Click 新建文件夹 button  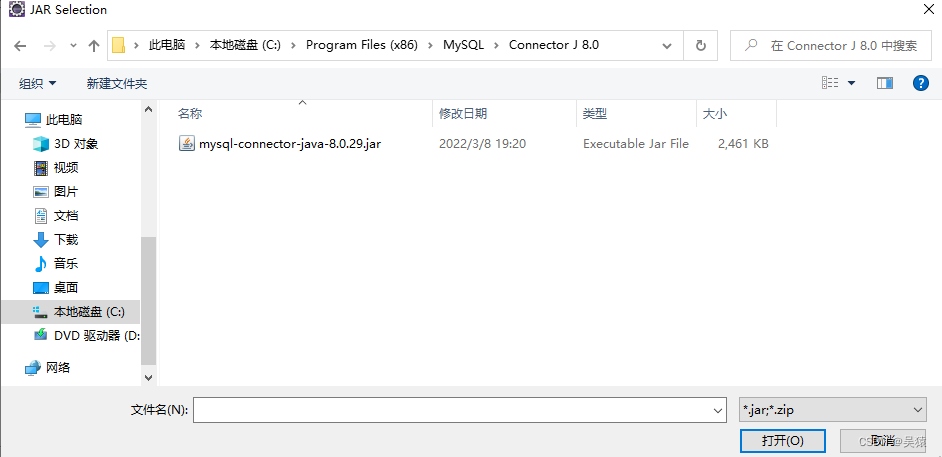pyautogui.click(x=117, y=83)
